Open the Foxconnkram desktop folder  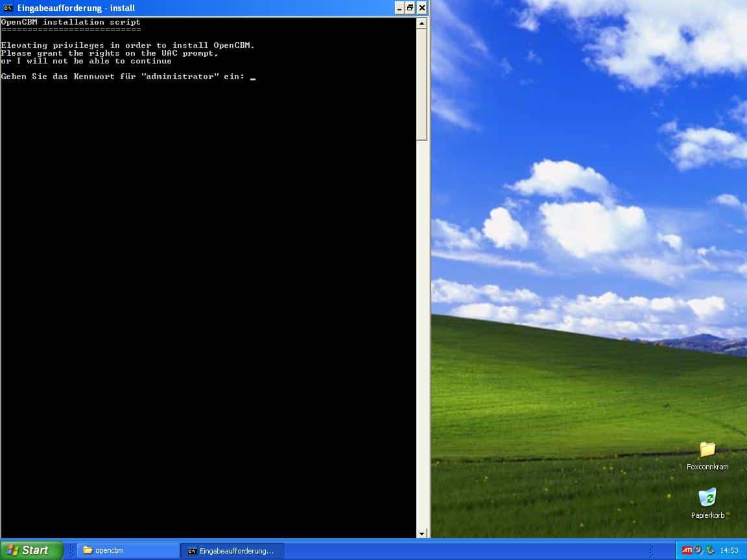point(707,456)
